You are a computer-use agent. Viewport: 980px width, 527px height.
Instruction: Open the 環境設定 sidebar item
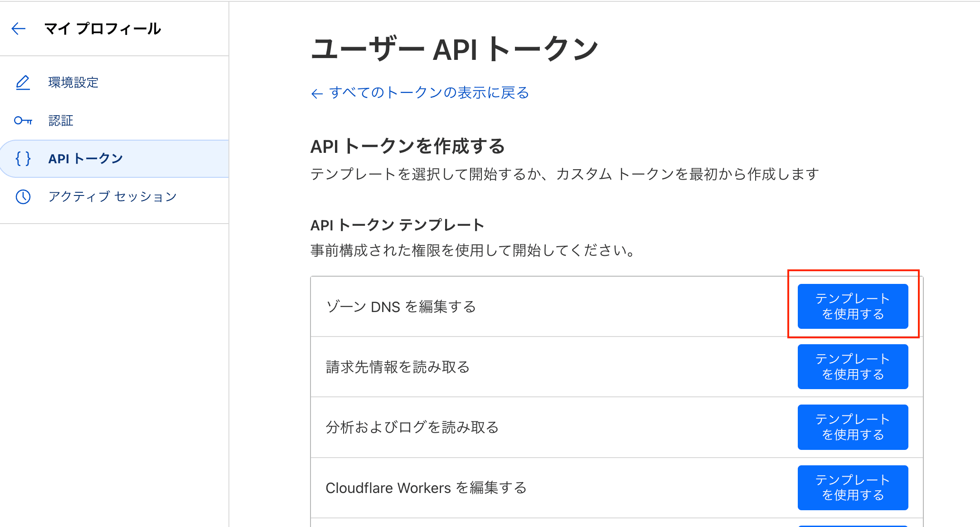tap(73, 83)
